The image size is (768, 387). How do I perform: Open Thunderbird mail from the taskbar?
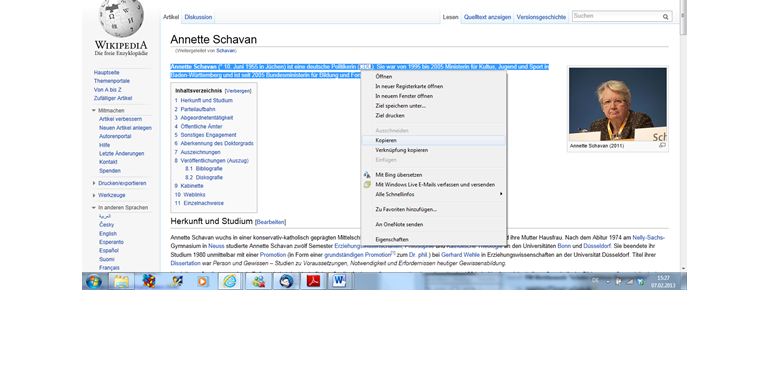(x=286, y=281)
